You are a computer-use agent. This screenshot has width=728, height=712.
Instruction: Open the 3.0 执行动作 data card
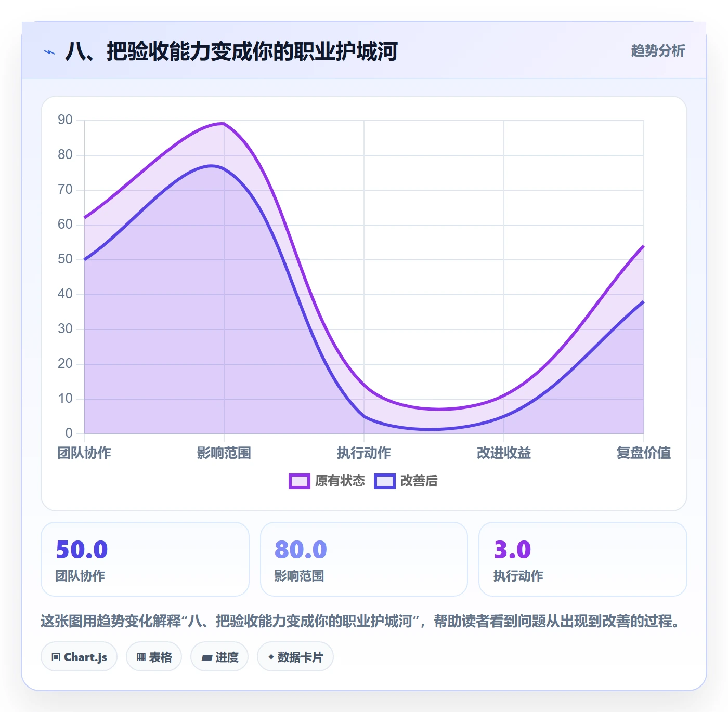pos(583,559)
